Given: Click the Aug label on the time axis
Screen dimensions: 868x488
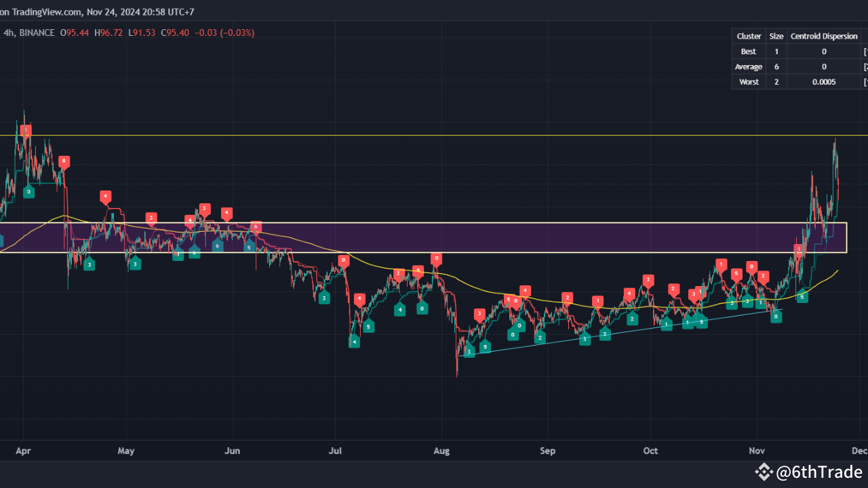Looking at the screenshot, I should click(x=441, y=451).
